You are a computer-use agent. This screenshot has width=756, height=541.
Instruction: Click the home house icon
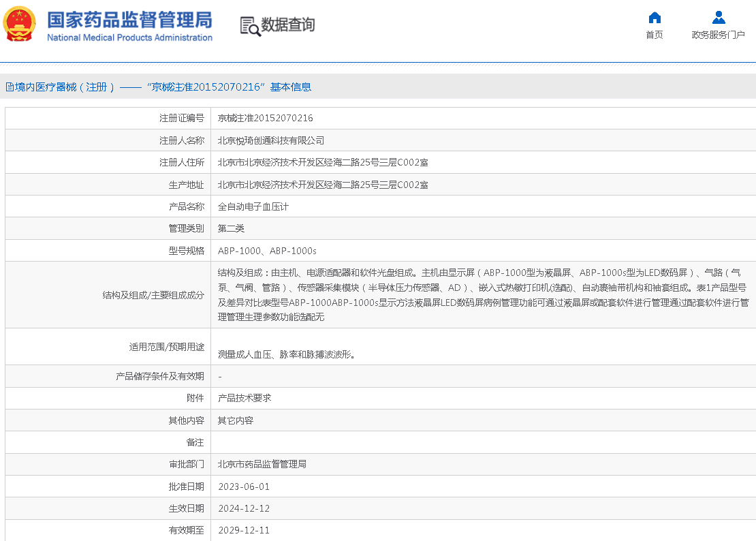pos(655,18)
